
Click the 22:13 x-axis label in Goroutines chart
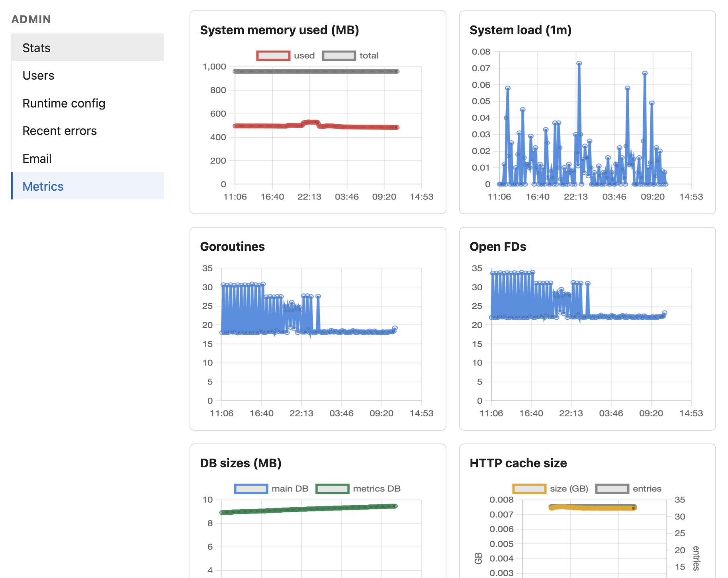[301, 413]
